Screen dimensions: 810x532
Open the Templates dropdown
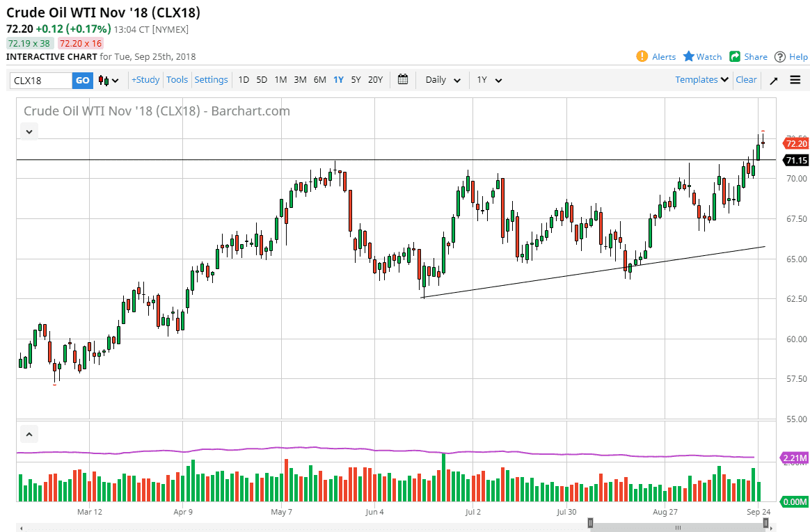[x=700, y=80]
